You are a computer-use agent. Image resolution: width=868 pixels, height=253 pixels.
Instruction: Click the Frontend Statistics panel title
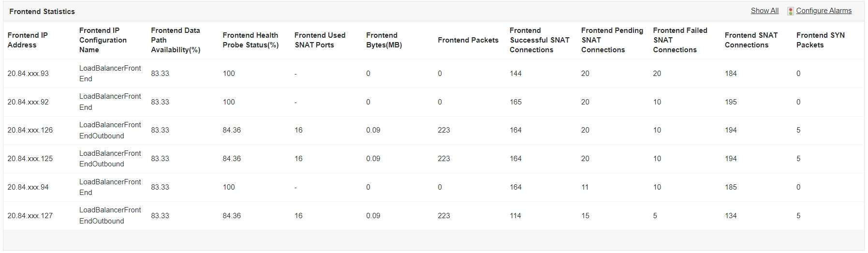coord(42,12)
